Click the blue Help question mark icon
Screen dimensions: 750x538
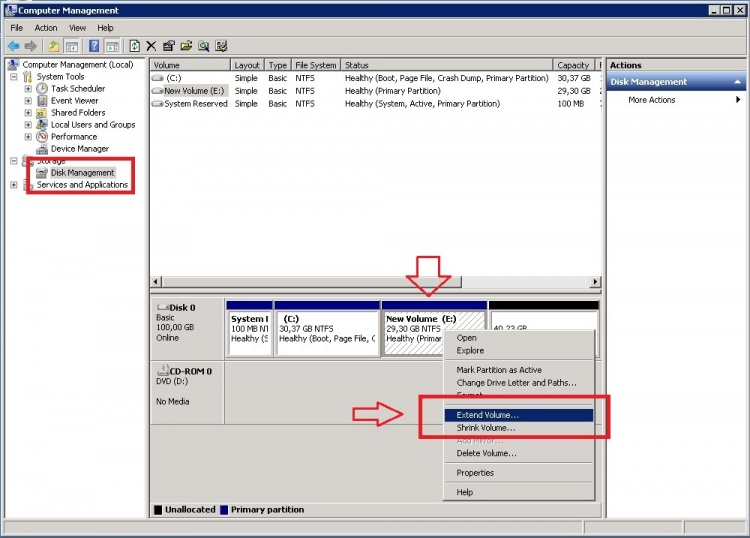pyautogui.click(x=94, y=46)
